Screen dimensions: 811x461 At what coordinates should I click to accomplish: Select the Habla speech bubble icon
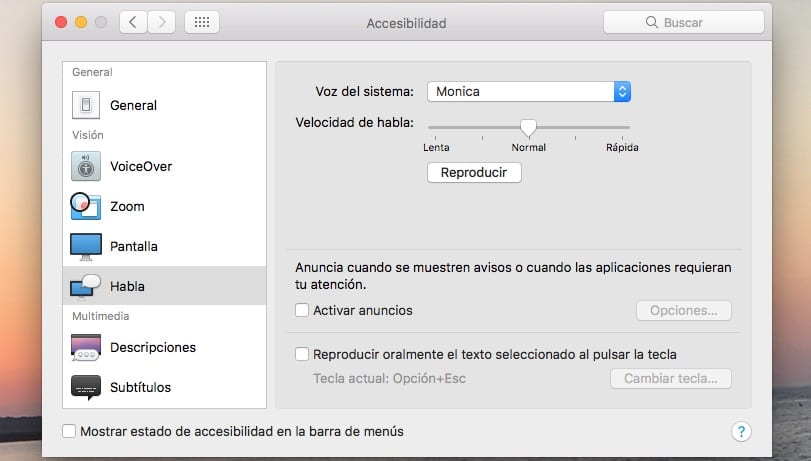86,286
